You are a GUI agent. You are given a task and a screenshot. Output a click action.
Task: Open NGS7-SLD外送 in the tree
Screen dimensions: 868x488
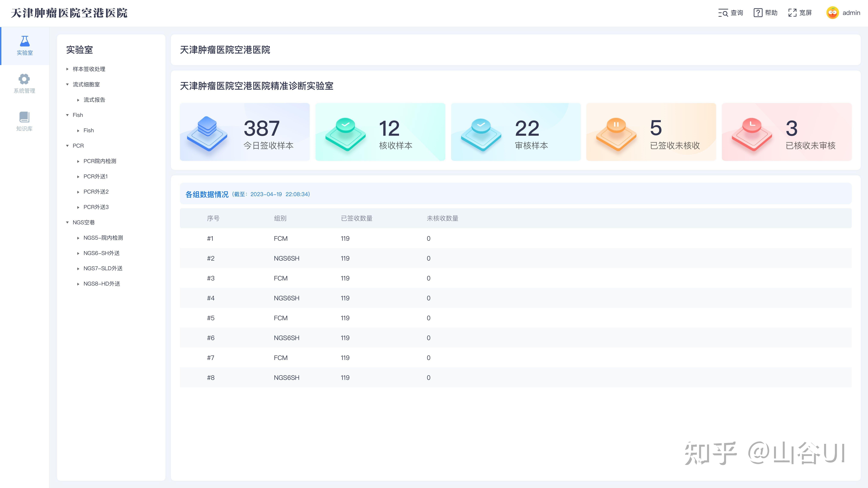(x=103, y=268)
